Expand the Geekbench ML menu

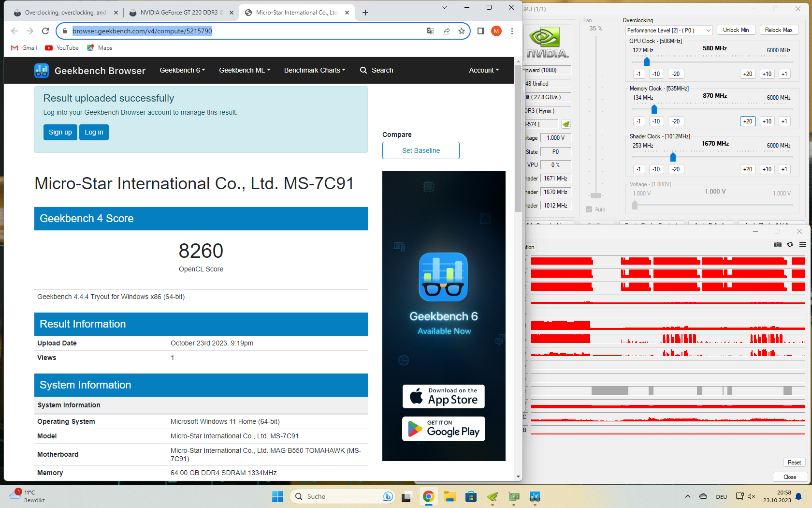click(x=245, y=70)
